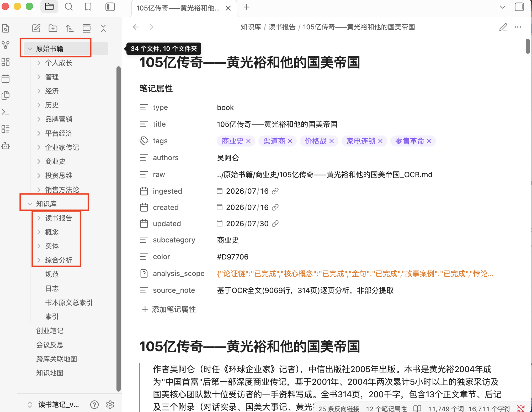Open the 书本原文总索引 note

click(69, 303)
